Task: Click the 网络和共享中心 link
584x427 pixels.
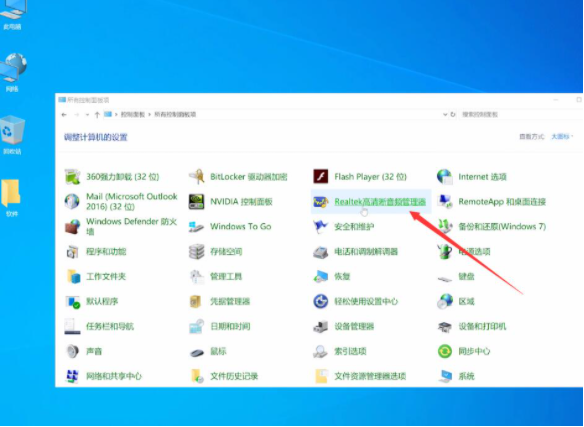Action: coord(114,376)
